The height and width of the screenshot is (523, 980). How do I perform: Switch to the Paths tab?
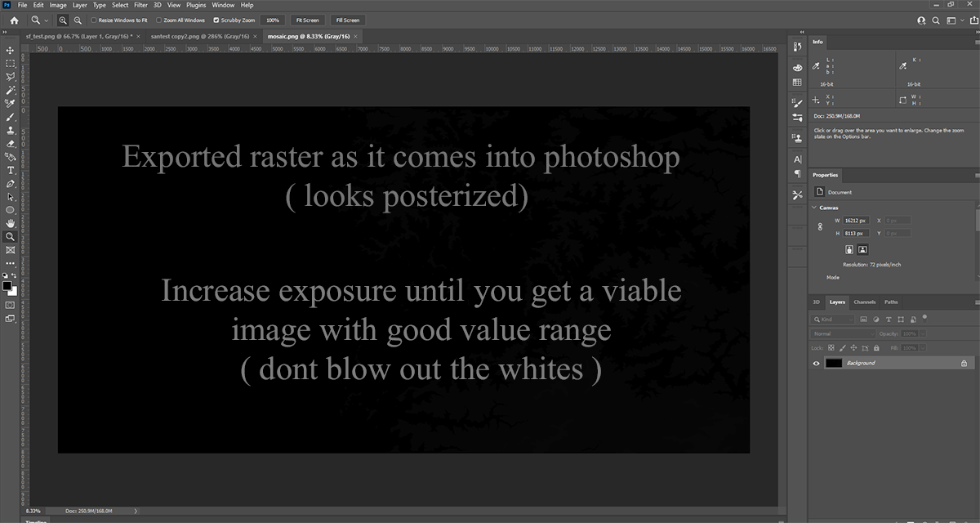(x=891, y=302)
